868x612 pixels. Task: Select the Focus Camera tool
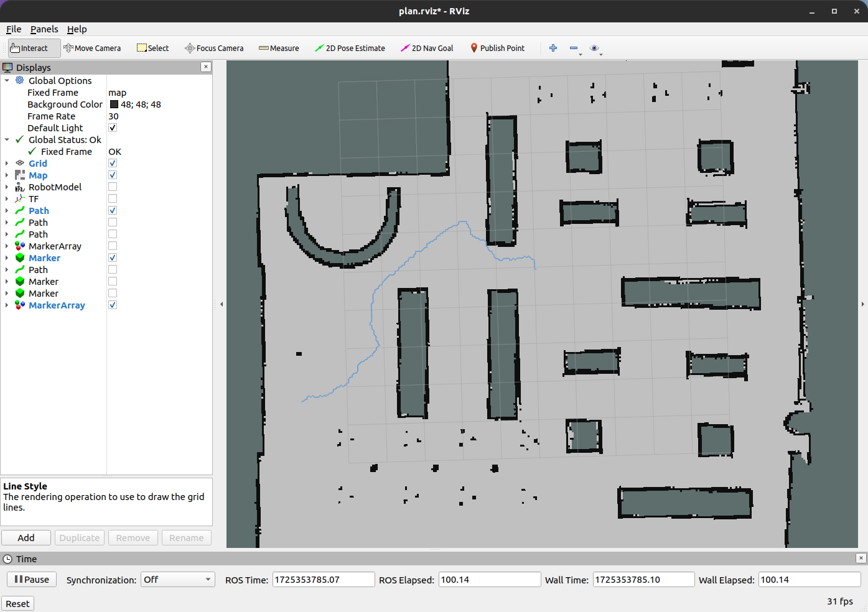pos(214,48)
